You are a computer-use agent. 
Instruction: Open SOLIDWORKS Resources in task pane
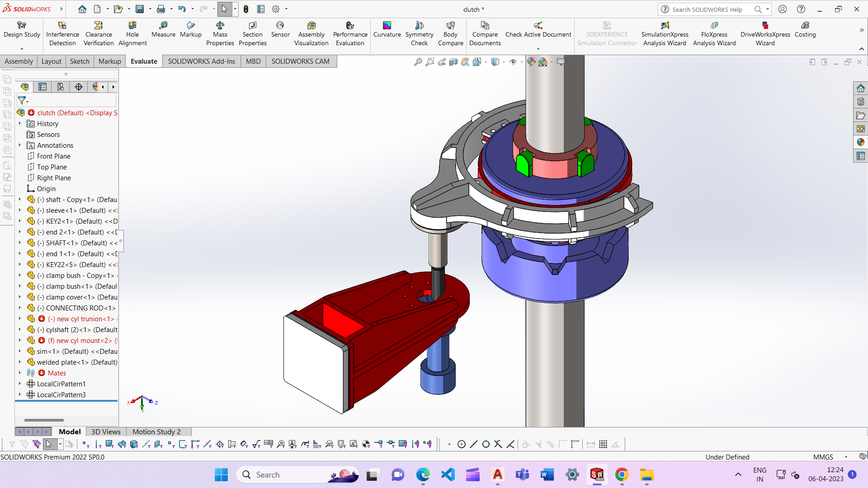click(x=860, y=88)
